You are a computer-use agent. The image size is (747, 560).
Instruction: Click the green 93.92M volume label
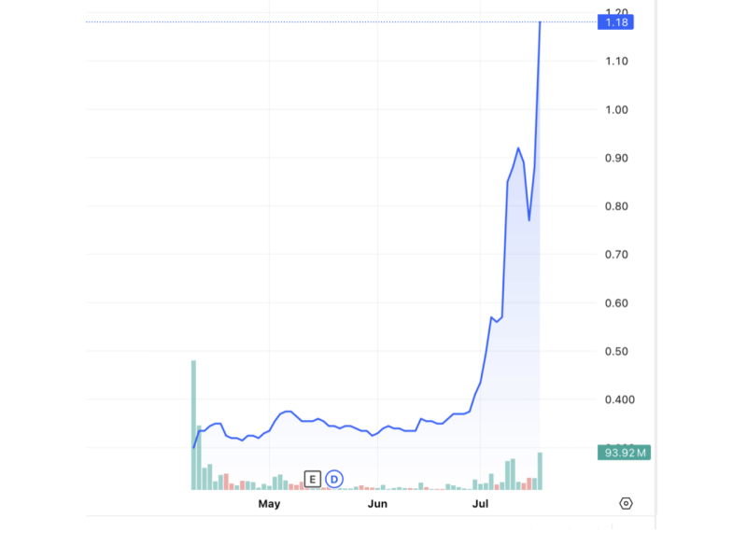[624, 451]
